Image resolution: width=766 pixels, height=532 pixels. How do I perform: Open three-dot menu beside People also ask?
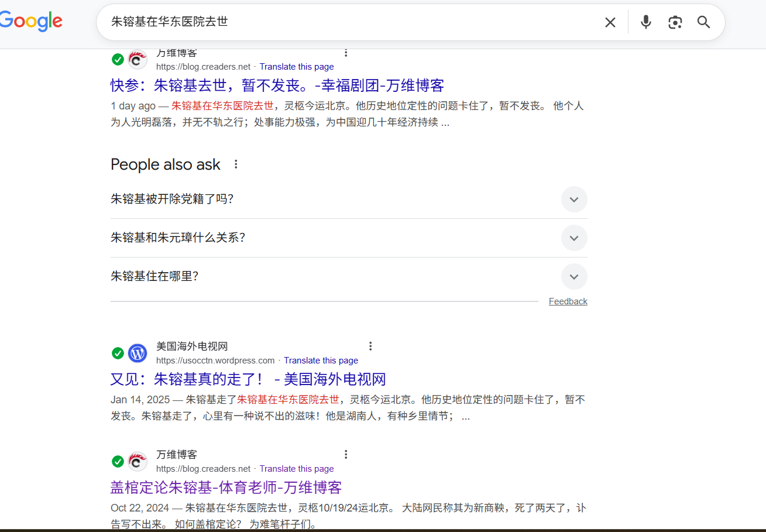pyautogui.click(x=236, y=164)
